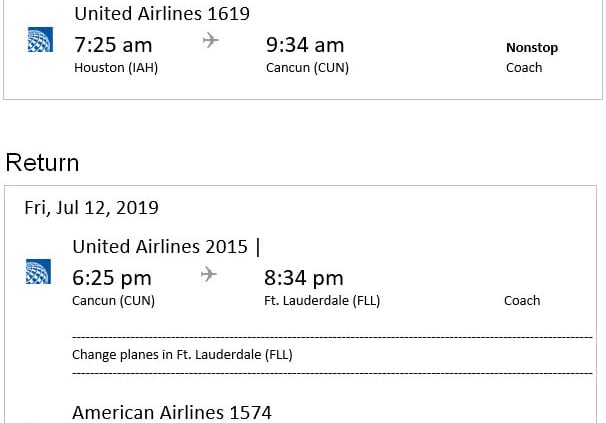Click the Fri, Jul 12, 2019 date
606x423 pixels.
[x=91, y=208]
